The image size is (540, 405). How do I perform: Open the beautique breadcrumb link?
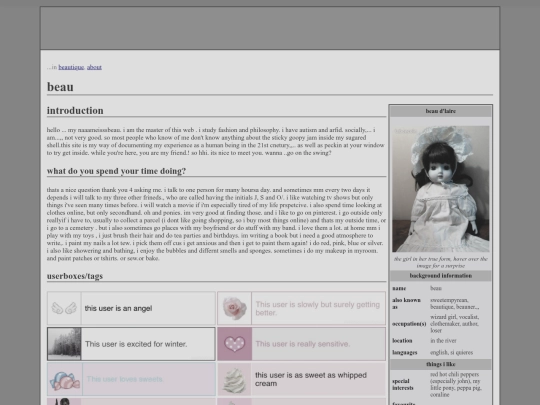coord(71,67)
